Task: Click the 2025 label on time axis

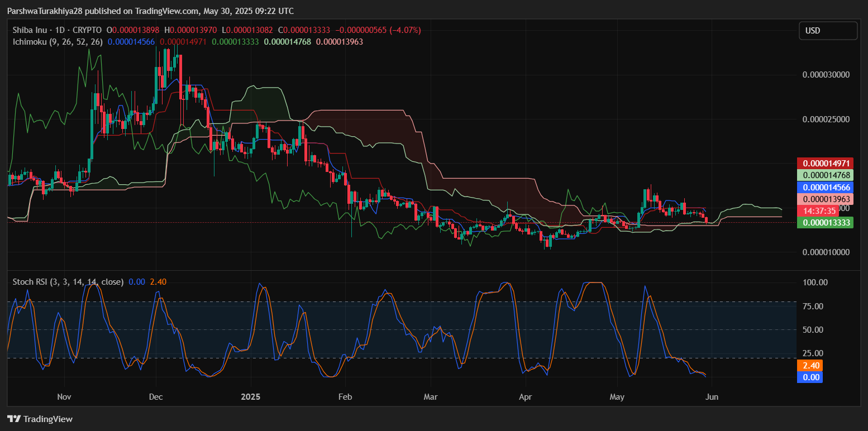Action: (251, 397)
